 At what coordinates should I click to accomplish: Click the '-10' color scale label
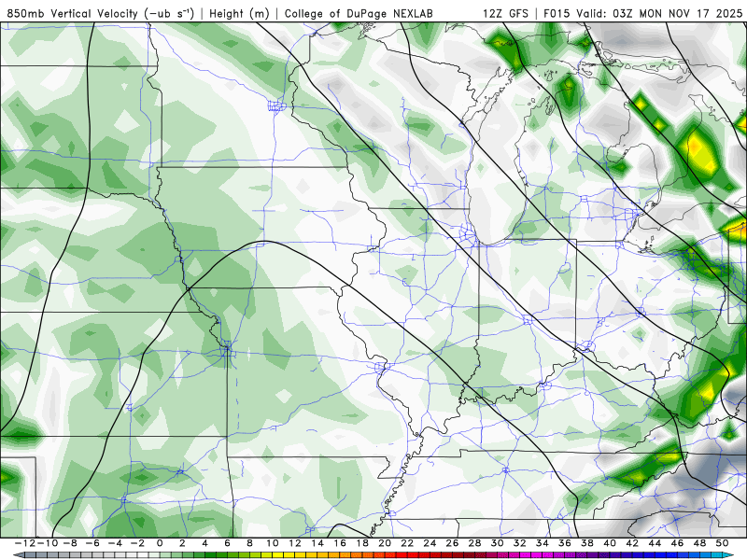click(x=49, y=543)
